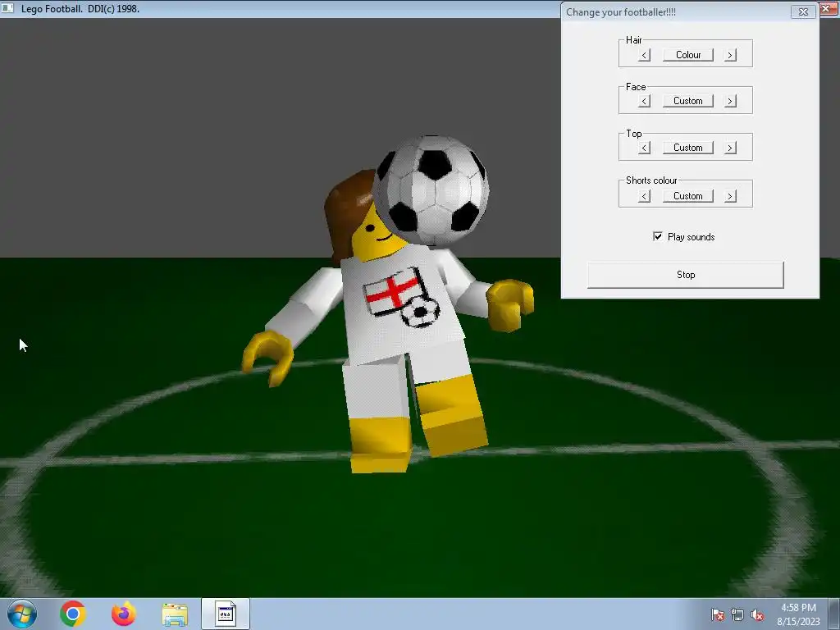Open the clock showing 4:58 PM
The width and height of the screenshot is (840, 630).
[x=798, y=614]
